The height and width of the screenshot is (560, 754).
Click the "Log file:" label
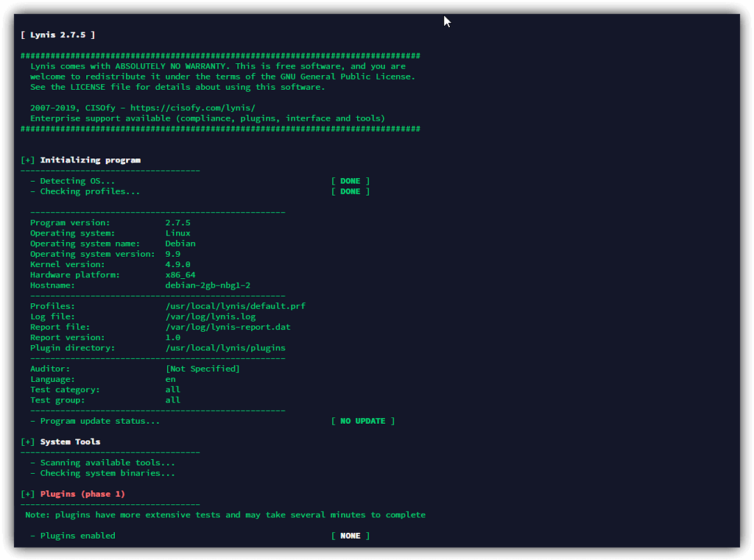click(x=52, y=316)
